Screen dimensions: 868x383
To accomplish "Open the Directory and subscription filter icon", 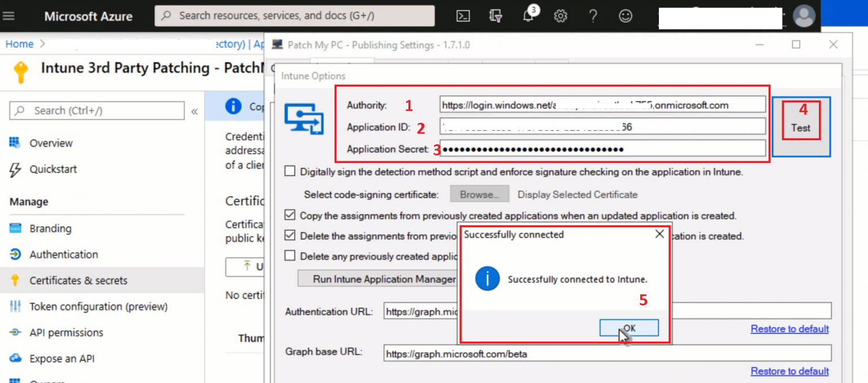I will [x=496, y=16].
